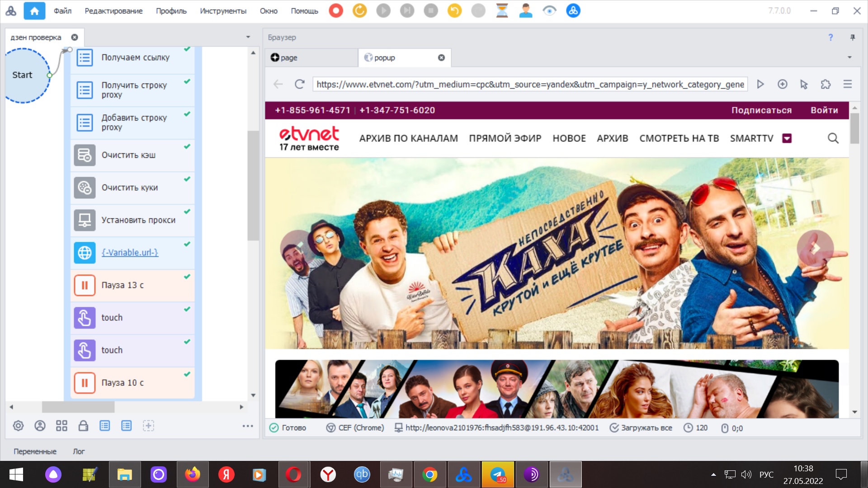Toggle the pin icon on browser panel
This screenshot has height=488, width=868.
tap(853, 38)
